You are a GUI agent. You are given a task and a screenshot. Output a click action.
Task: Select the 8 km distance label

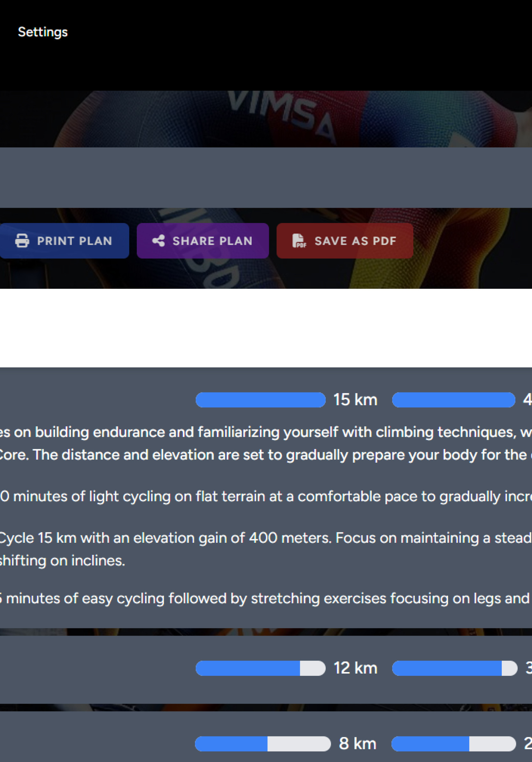point(358,744)
